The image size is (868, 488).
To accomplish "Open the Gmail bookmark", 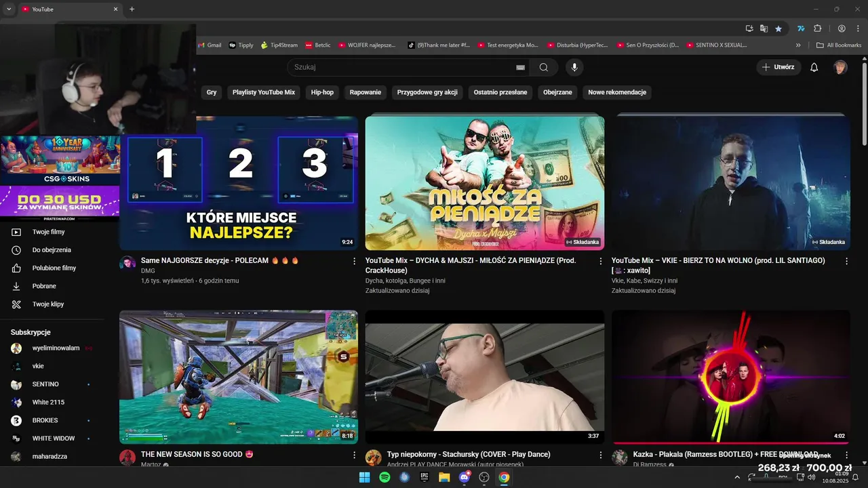I will [209, 45].
